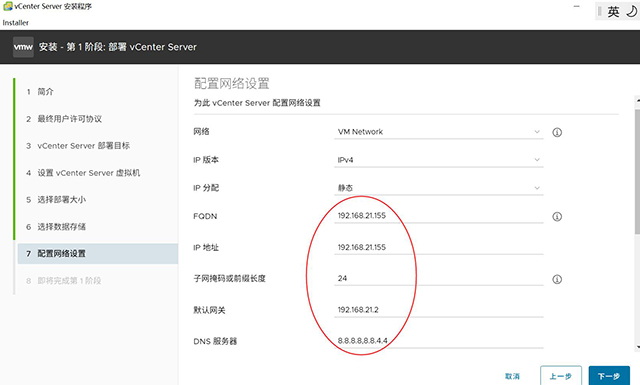Click the 下一步 button
Image resolution: width=640 pixels, height=385 pixels.
tap(609, 376)
